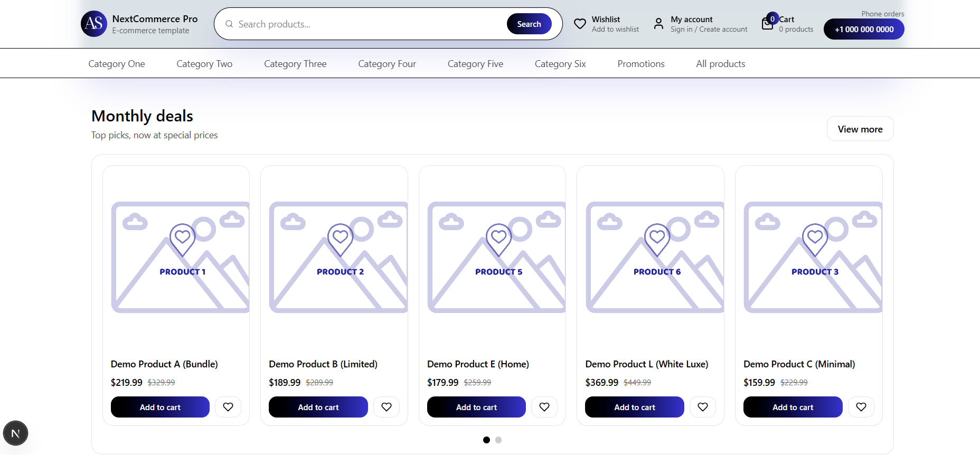This screenshot has height=455, width=980.
Task: Open the Cart bag icon
Action: tap(767, 24)
